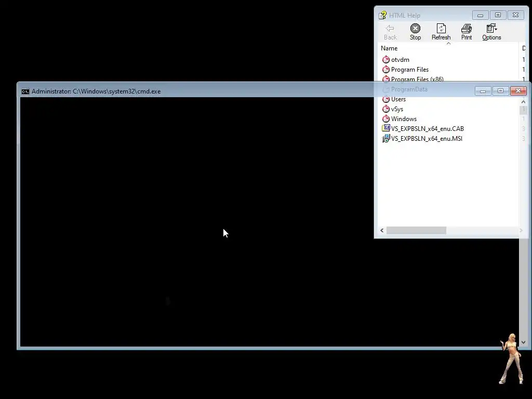532x399 pixels.
Task: Click the cmd window scroll down arrow
Action: pyautogui.click(x=523, y=342)
